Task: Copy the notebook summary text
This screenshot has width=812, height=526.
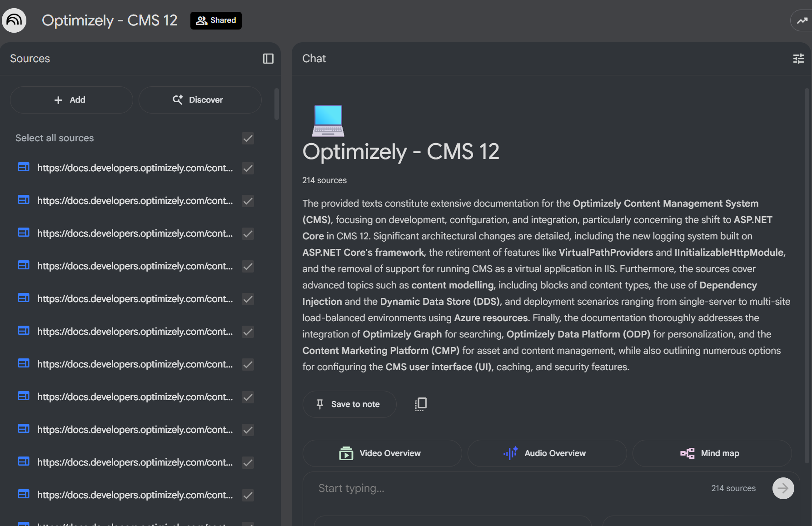Action: click(420, 404)
